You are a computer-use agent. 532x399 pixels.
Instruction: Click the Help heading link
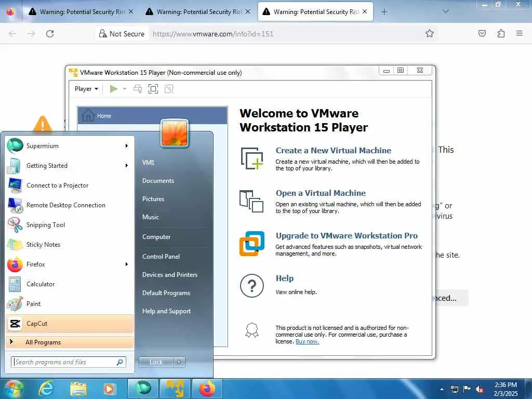tap(284, 278)
